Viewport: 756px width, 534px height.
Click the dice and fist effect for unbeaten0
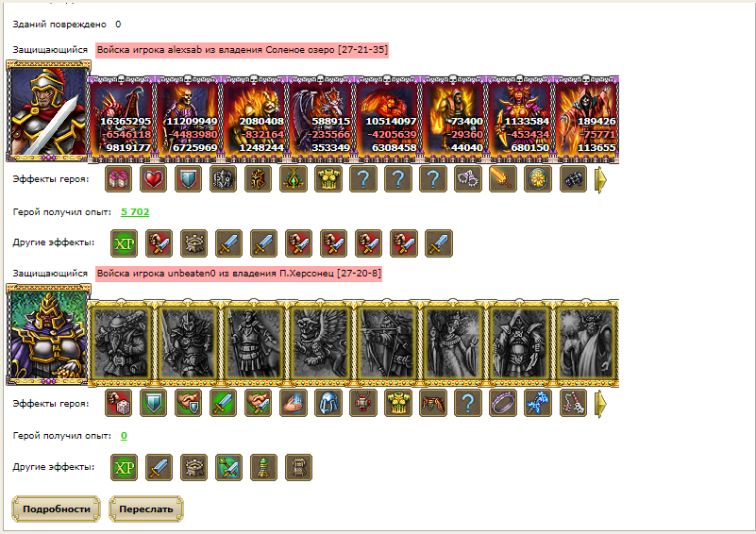tap(118, 403)
